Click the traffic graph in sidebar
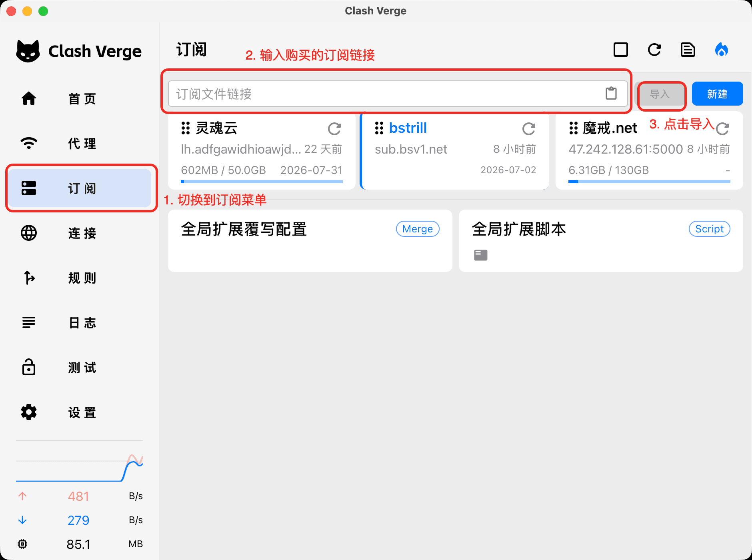Screen dimensions: 752x560 (x=80, y=467)
